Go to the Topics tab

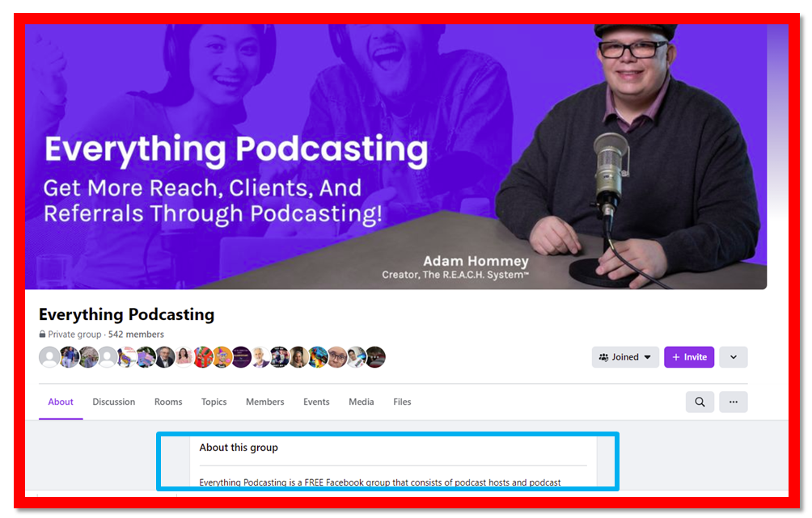tap(214, 402)
